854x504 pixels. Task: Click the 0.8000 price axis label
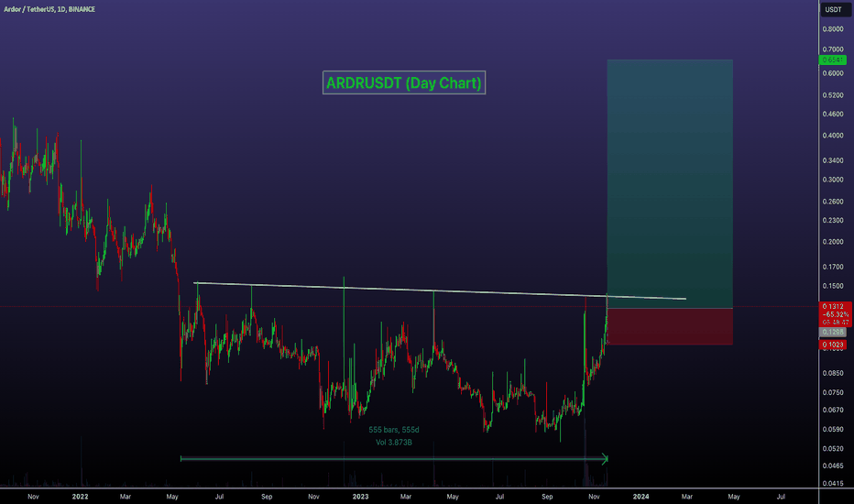point(833,29)
